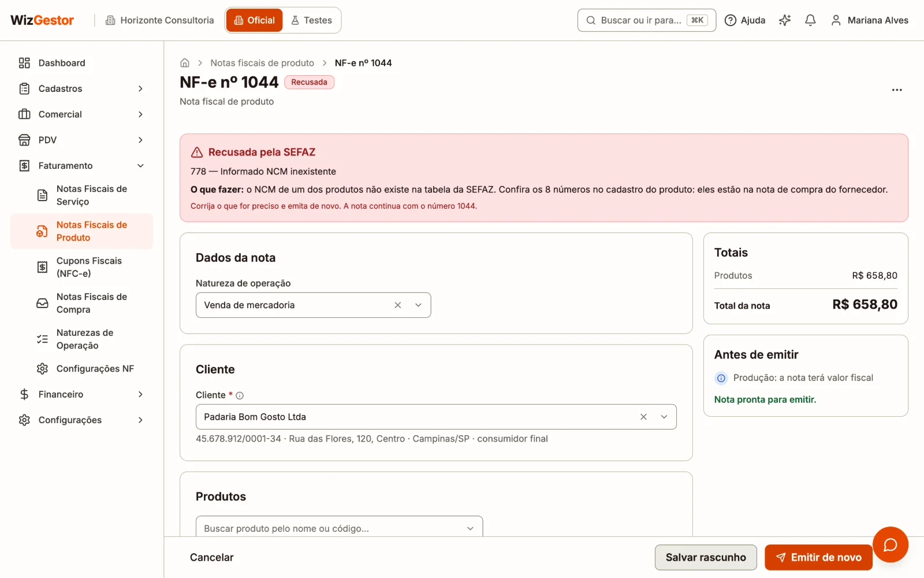Viewport: 924px width, 578px height.
Task: Open the AI sparkle assistant icon
Action: (785, 20)
